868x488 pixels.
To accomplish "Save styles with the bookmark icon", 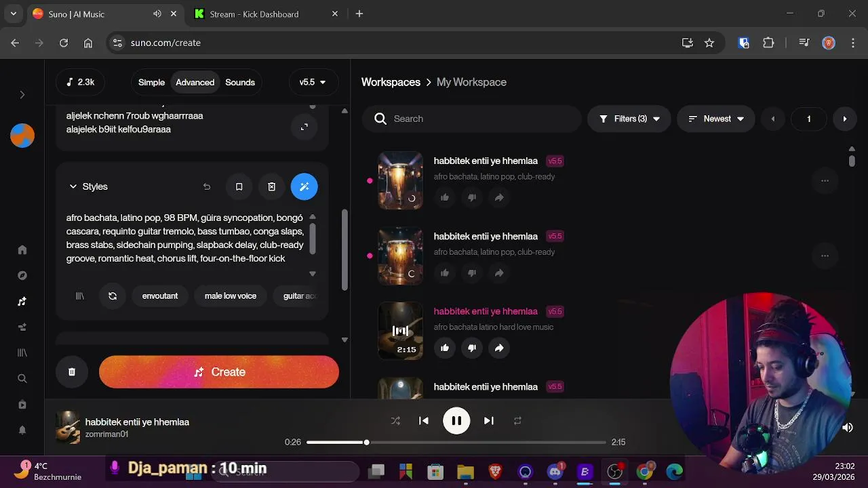I will 239,186.
